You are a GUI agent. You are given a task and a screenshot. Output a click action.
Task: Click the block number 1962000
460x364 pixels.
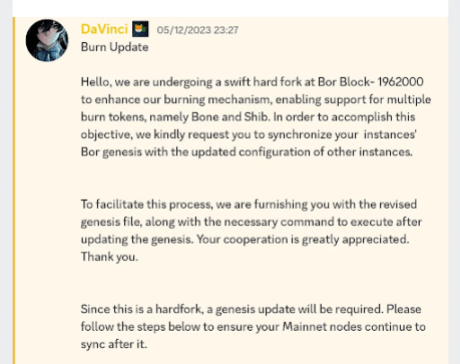pos(400,82)
